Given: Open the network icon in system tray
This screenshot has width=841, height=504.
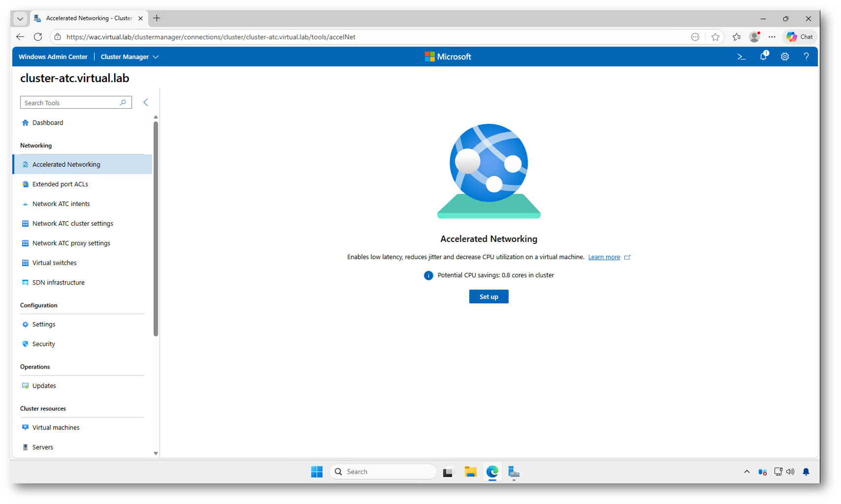Looking at the screenshot, I should [778, 472].
